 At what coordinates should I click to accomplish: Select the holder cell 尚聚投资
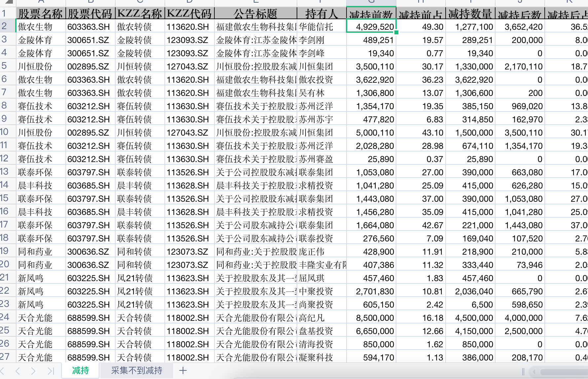click(321, 304)
